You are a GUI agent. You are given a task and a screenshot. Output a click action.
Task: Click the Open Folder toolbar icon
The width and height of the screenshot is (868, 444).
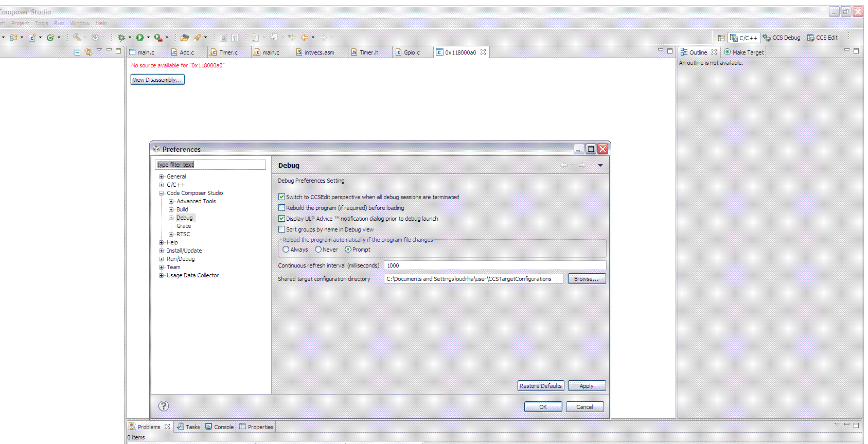pyautogui.click(x=185, y=38)
